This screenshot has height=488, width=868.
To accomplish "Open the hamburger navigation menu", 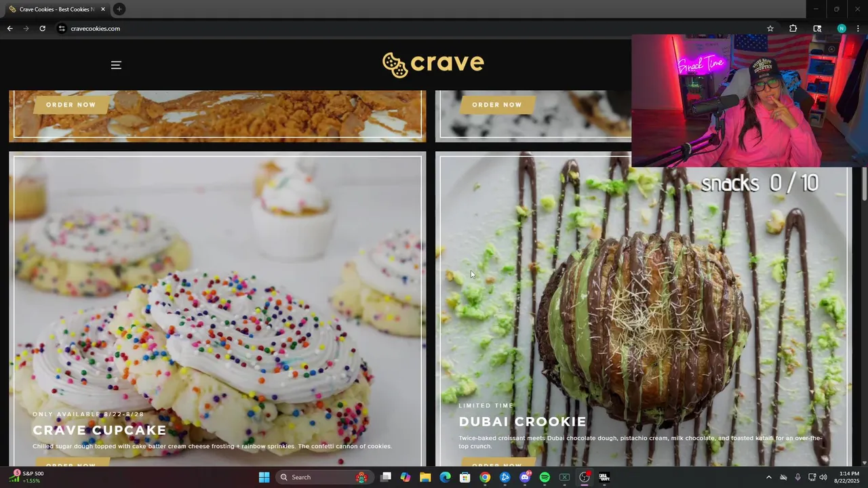I will 116,65.
